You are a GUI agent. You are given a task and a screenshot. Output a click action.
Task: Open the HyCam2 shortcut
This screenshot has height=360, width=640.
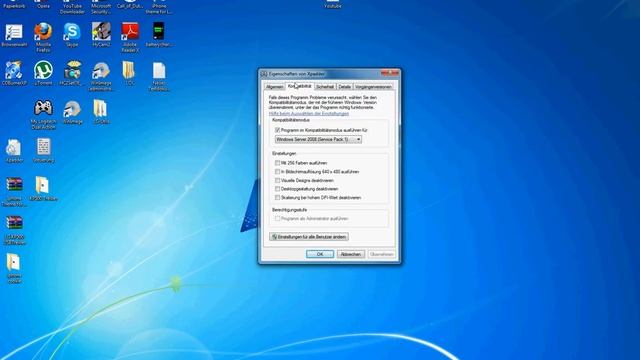(x=101, y=34)
